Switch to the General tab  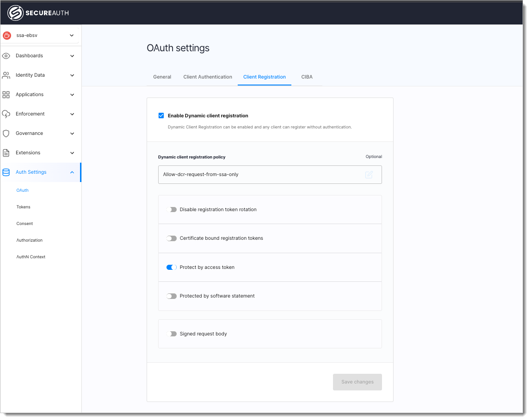pos(162,77)
